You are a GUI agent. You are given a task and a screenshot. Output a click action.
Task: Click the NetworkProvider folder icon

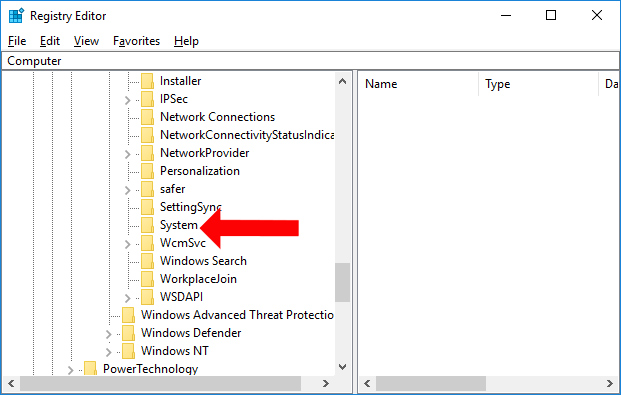coord(147,153)
